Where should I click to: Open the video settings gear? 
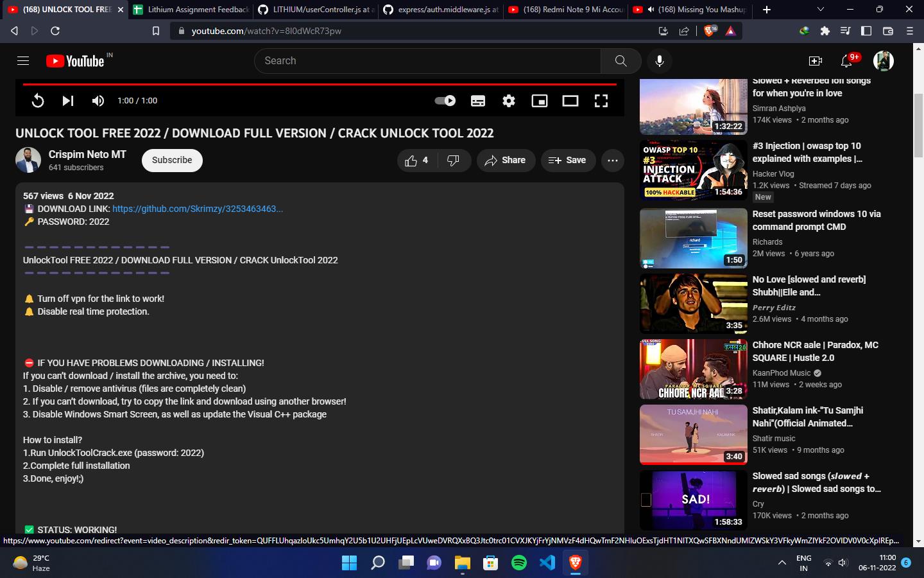point(509,101)
